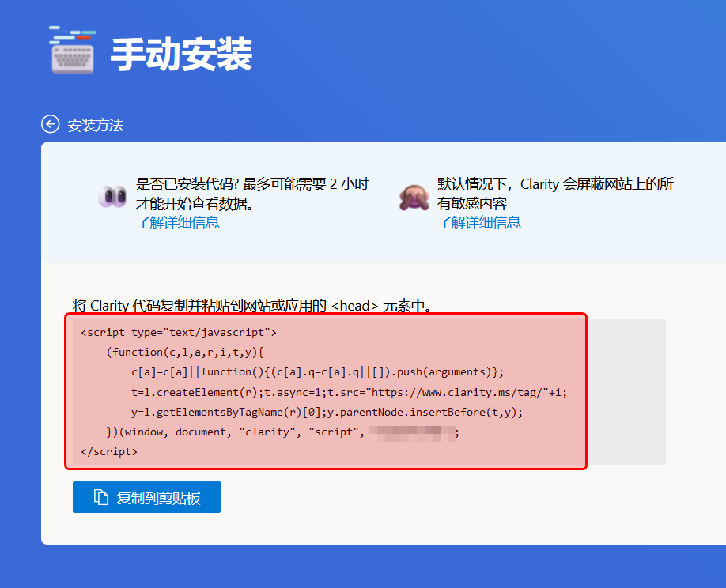Click the opening script type="text/javascript" line

pos(179,332)
